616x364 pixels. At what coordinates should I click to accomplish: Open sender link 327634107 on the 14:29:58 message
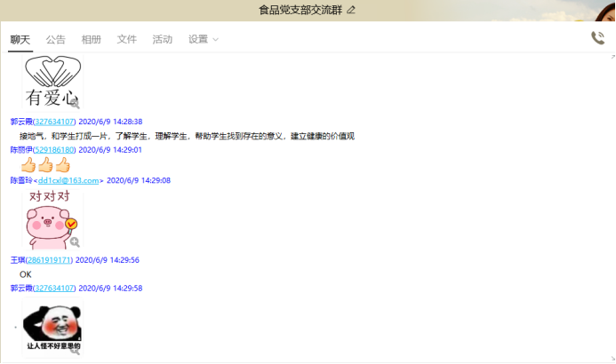pyautogui.click(x=54, y=289)
